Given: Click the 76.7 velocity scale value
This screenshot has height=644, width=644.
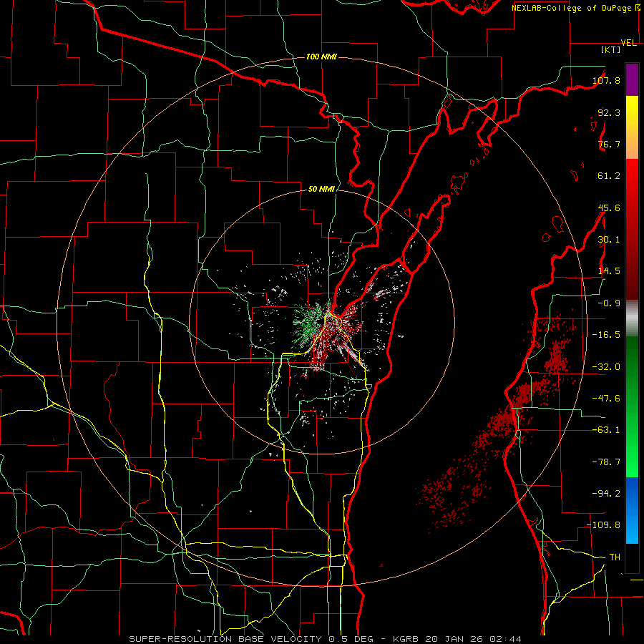Looking at the screenshot, I should click(609, 144).
